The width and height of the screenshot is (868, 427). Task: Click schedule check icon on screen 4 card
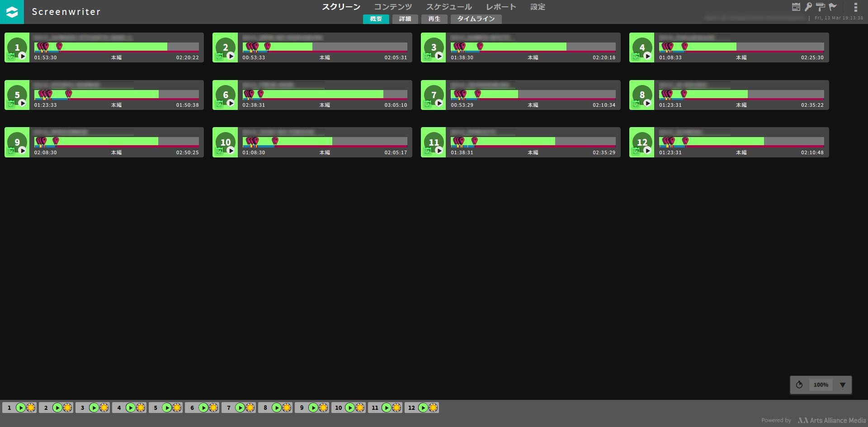pyautogui.click(x=636, y=57)
